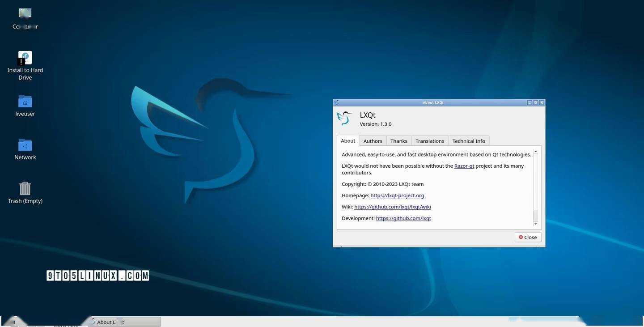Viewport: 644px width, 327px height.
Task: Open the Thanks tab
Action: [398, 141]
